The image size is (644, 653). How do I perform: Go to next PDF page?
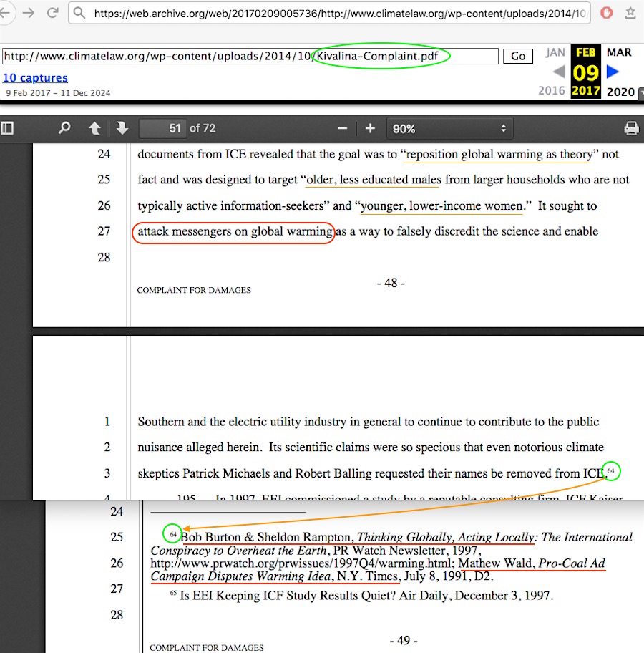point(122,128)
